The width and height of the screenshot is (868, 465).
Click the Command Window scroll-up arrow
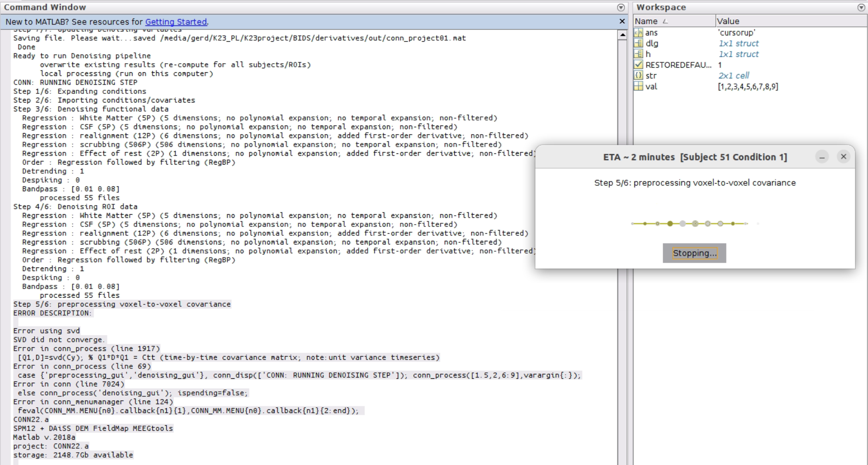click(x=623, y=35)
